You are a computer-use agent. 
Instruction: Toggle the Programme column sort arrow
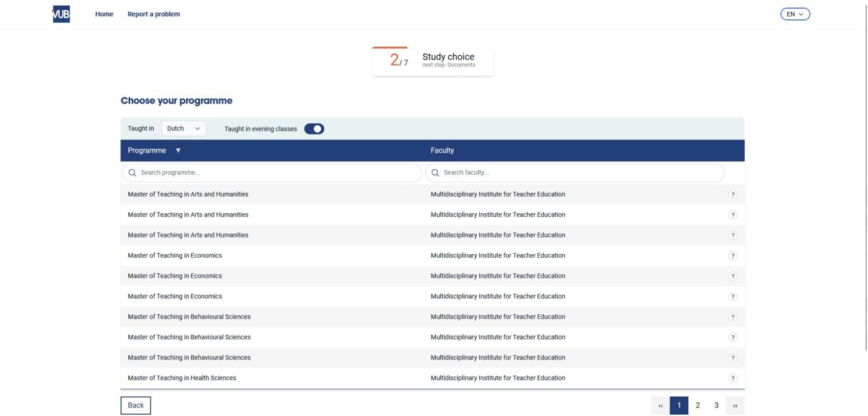click(x=179, y=149)
